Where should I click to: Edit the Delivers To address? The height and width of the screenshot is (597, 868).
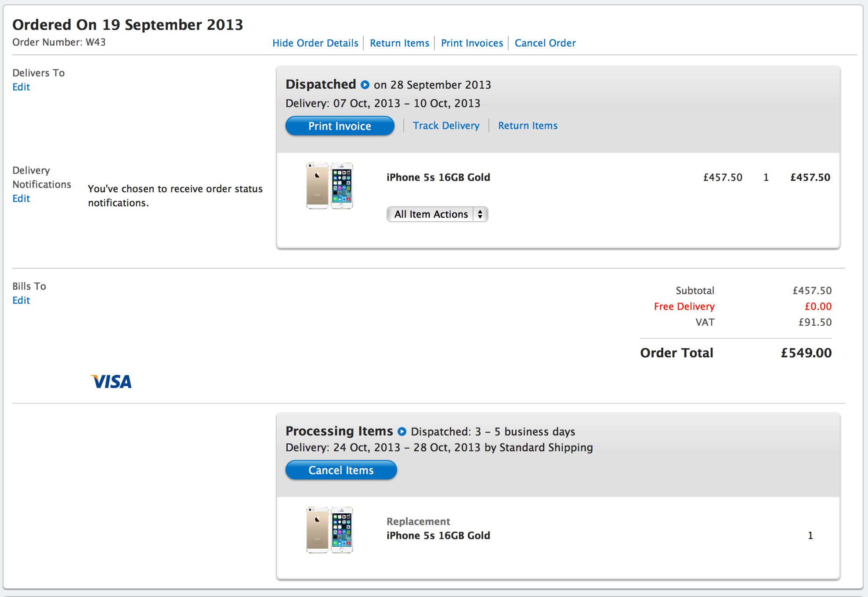pyautogui.click(x=21, y=87)
